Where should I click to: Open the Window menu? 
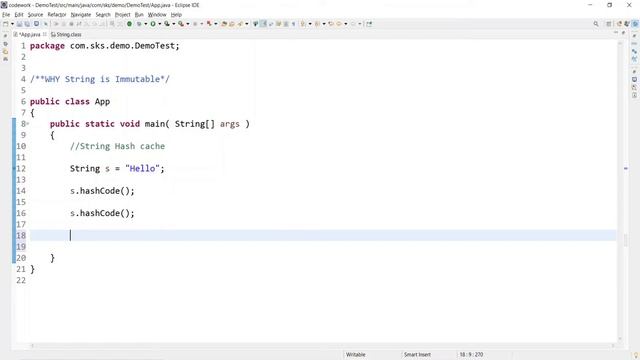coord(157,14)
